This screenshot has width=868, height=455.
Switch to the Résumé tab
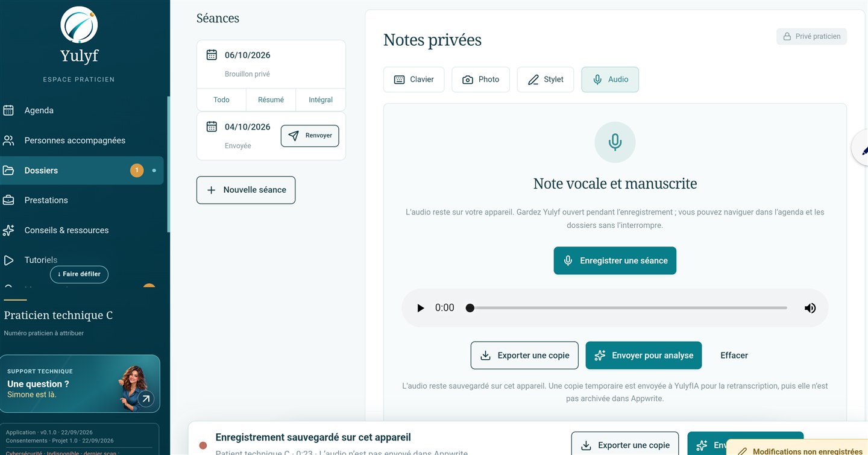click(271, 100)
